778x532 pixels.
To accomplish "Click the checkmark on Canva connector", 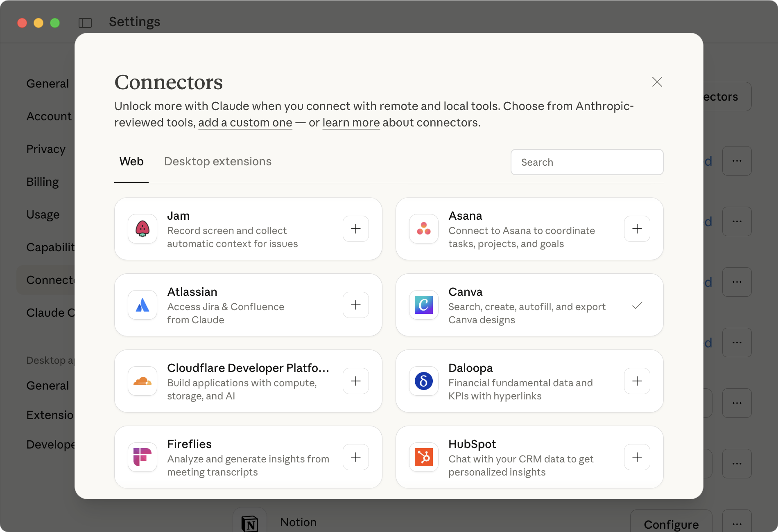I will [x=638, y=306].
